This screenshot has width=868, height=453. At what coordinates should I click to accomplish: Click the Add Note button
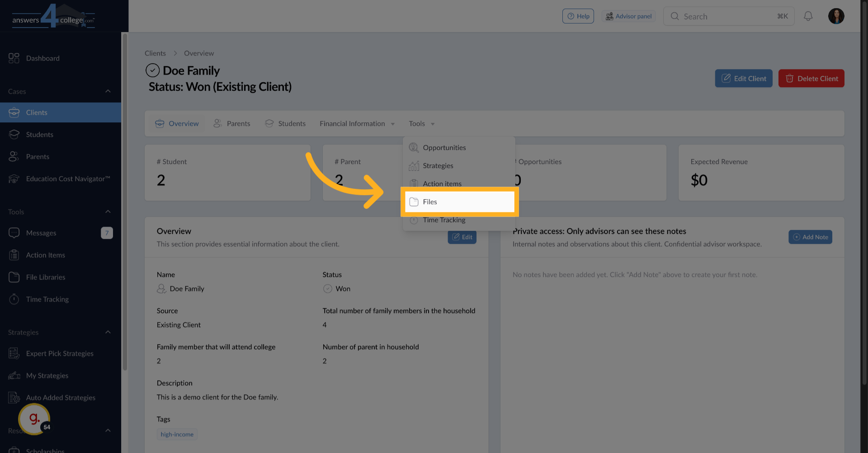click(810, 237)
